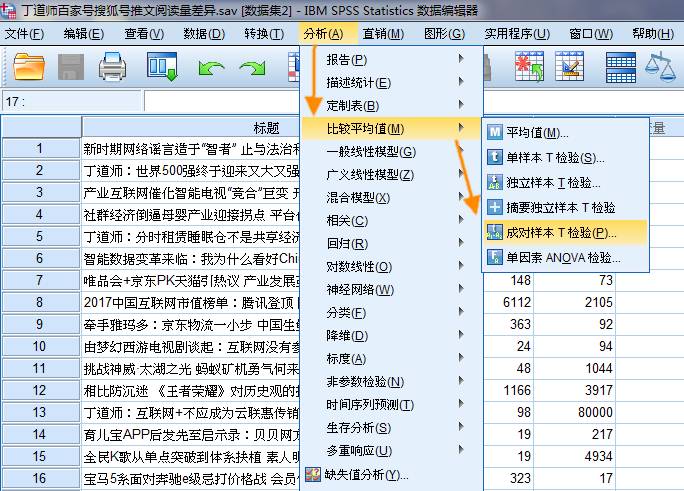Click the 成对样本 T 检验 icon

(495, 232)
